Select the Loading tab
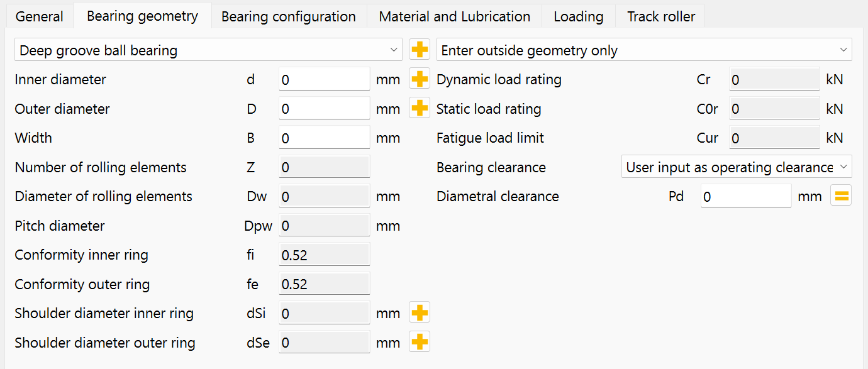This screenshot has width=868, height=369. tap(578, 16)
